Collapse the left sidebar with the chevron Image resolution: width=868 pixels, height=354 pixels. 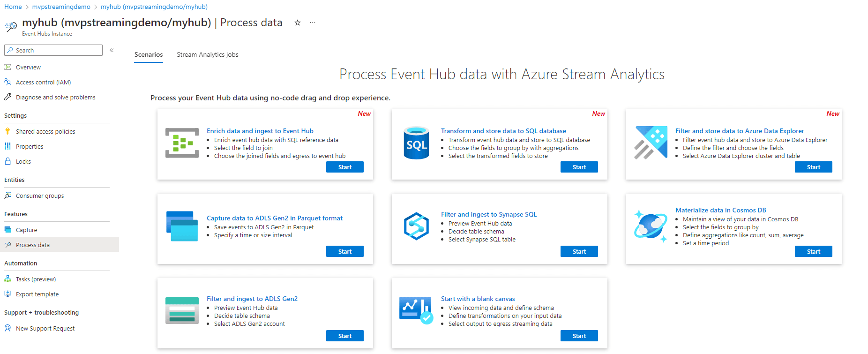[112, 49]
